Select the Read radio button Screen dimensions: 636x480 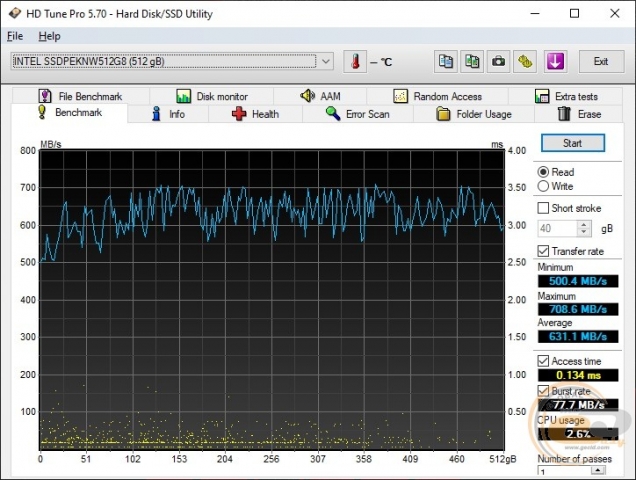(x=543, y=172)
